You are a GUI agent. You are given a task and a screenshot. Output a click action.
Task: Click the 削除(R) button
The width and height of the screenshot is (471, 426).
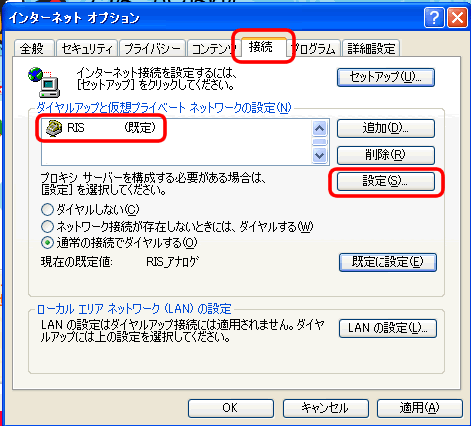pos(386,155)
